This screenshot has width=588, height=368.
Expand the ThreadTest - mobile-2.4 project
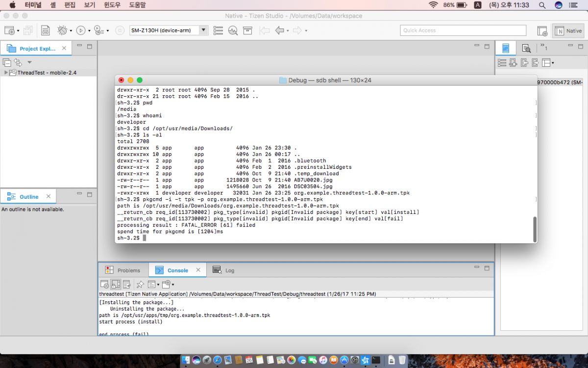point(5,73)
